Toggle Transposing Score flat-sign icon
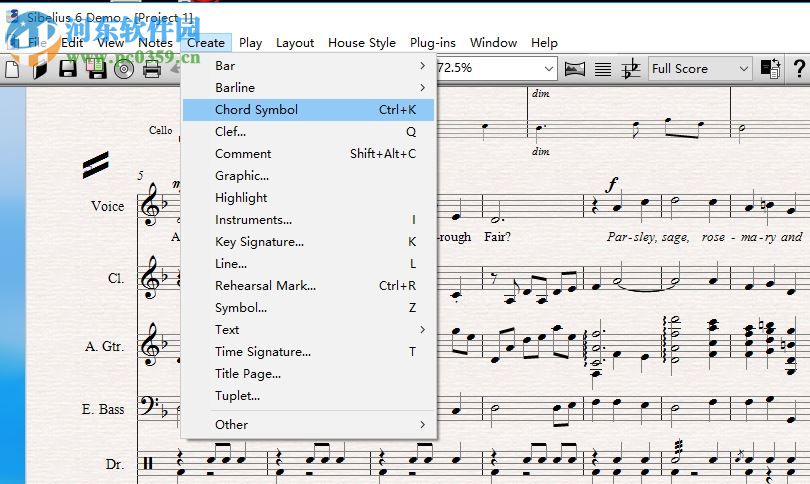The width and height of the screenshot is (810, 484). click(631, 69)
